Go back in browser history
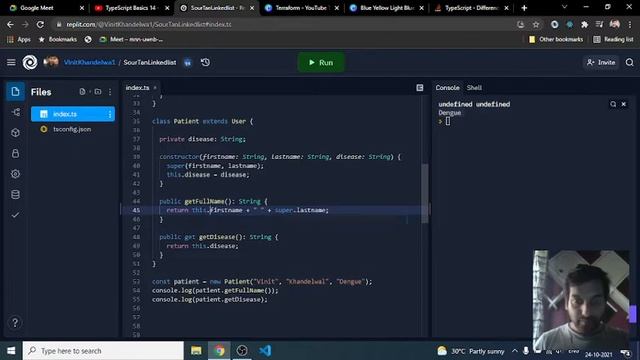This screenshot has width=640, height=360. [10, 24]
